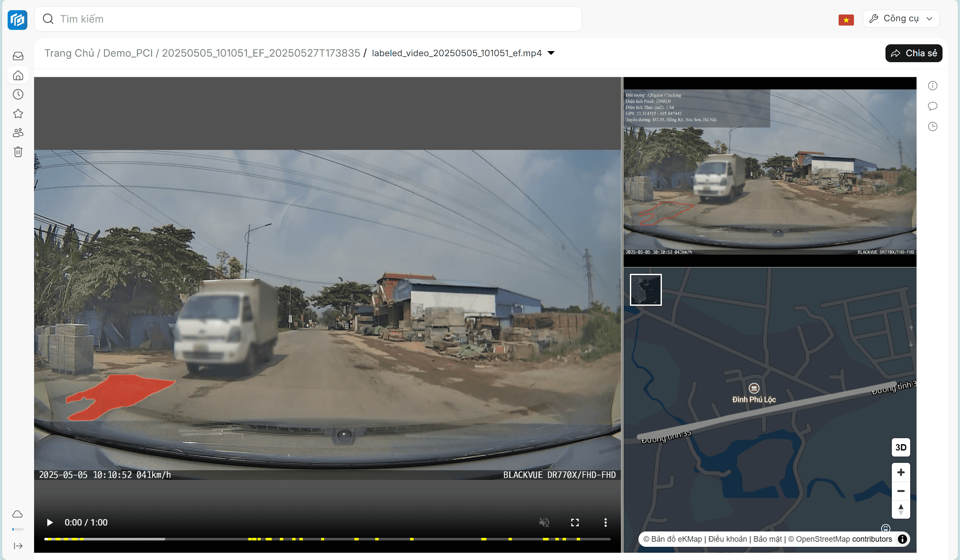Open the trash bin icon
This screenshot has width=960, height=560.
click(x=18, y=152)
